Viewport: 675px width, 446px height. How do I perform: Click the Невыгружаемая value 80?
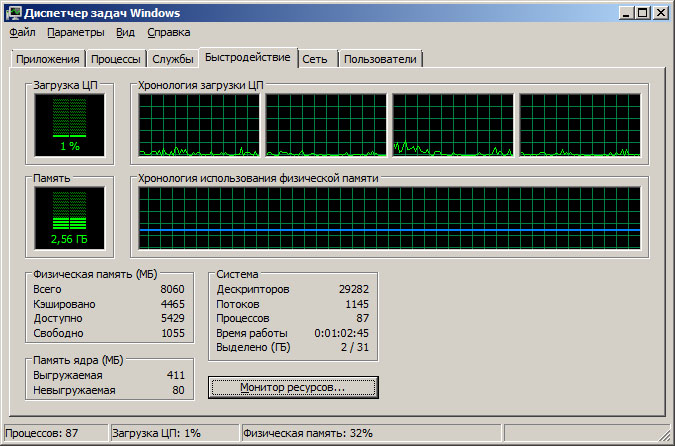coord(178,390)
